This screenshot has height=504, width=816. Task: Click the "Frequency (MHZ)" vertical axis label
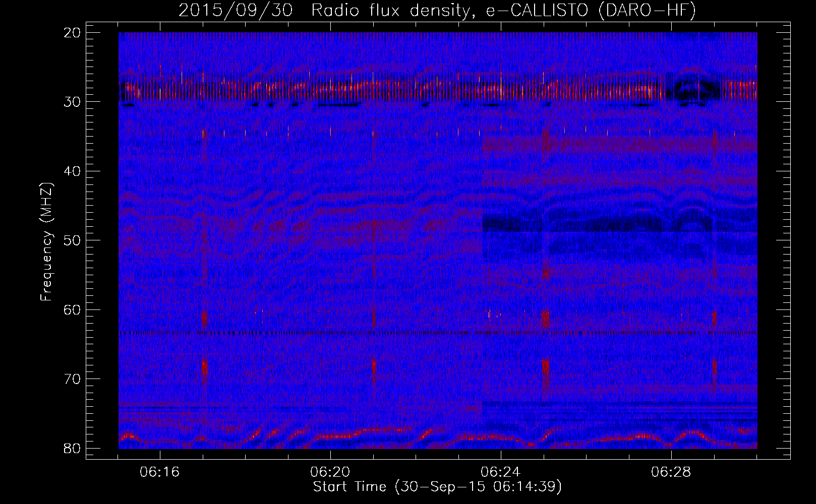tap(47, 241)
